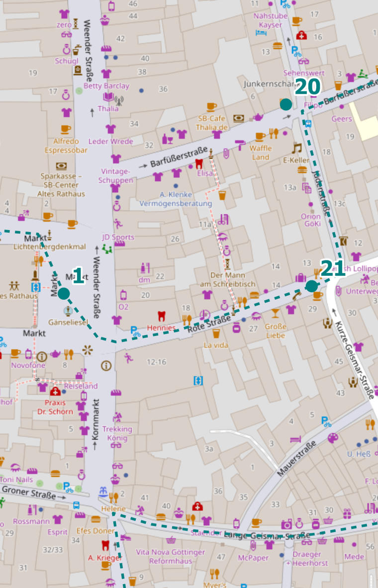Click route waypoint marker 1 at Markt
This screenshot has height=588, width=378.
coord(64,294)
